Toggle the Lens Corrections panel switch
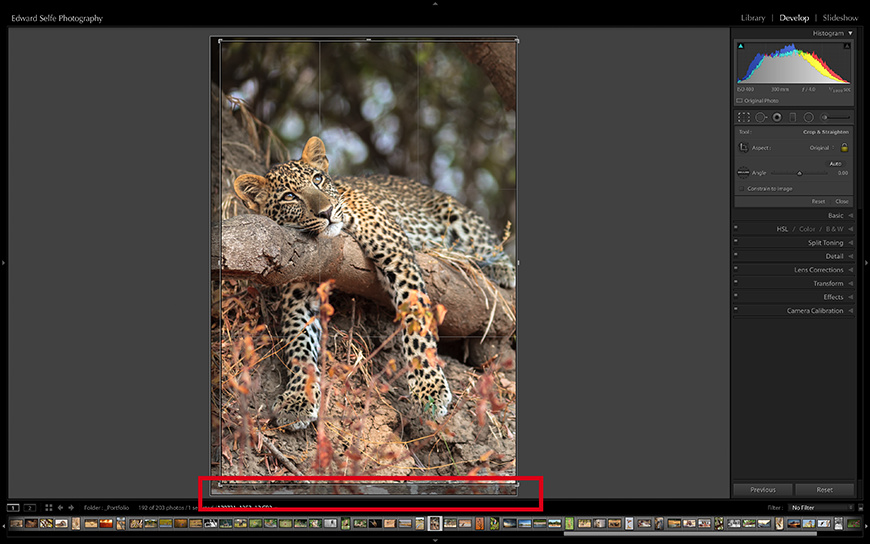Viewport: 870px width, 544px height. click(x=736, y=268)
